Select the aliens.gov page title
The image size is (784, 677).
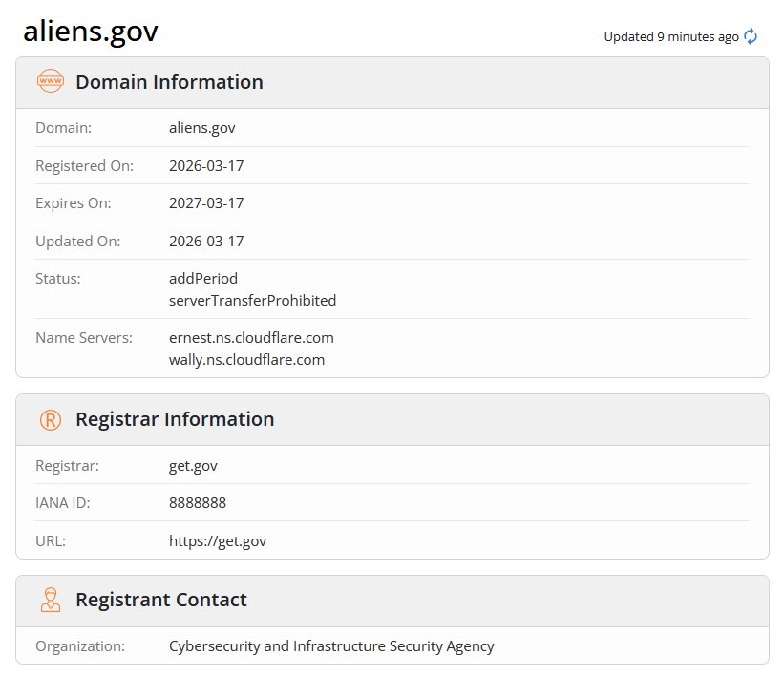91,31
